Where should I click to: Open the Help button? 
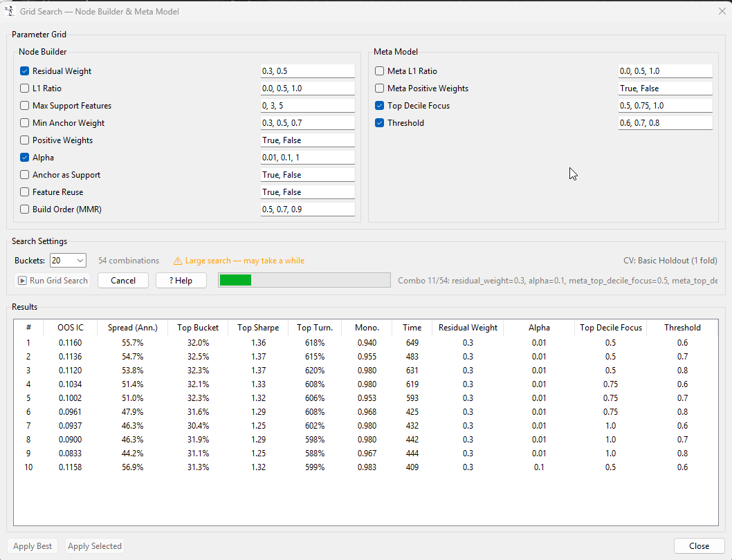point(181,281)
